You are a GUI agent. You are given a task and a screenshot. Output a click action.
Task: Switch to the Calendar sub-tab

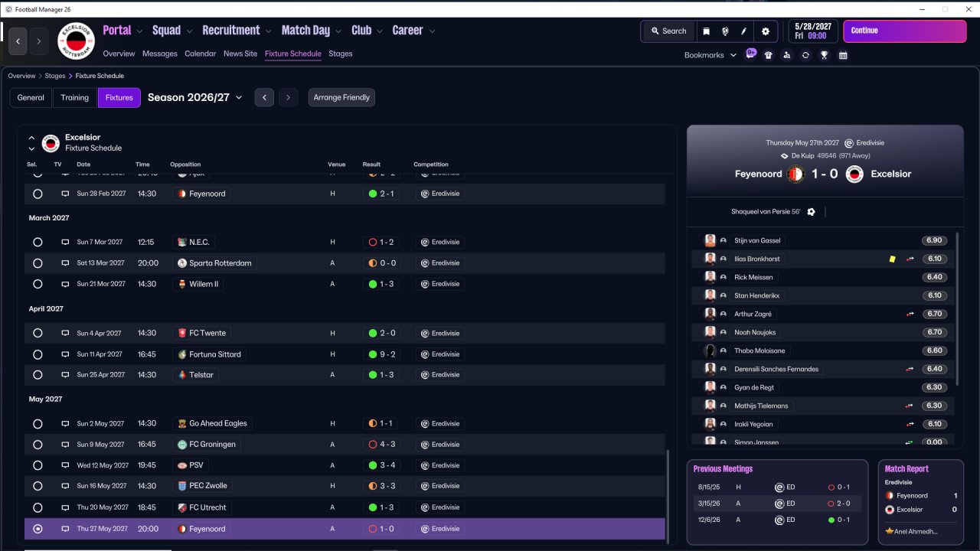click(201, 54)
